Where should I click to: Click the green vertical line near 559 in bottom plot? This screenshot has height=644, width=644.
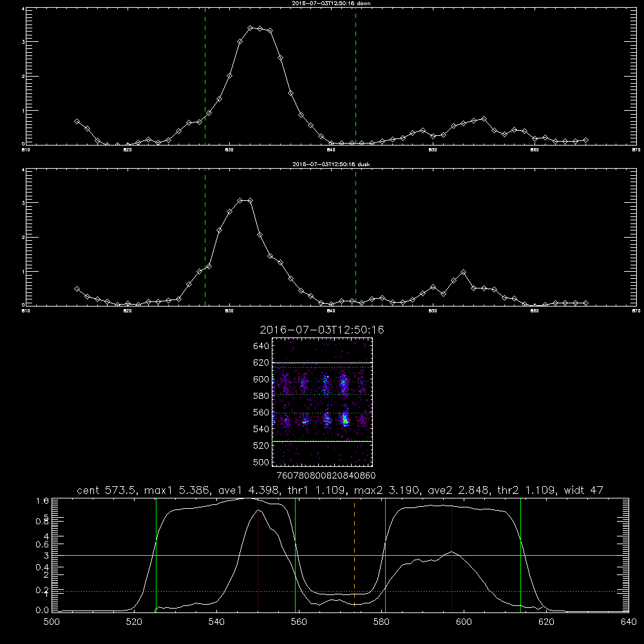tap(296, 554)
